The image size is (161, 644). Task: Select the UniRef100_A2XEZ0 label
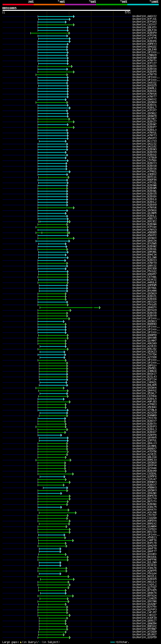[144, 346]
